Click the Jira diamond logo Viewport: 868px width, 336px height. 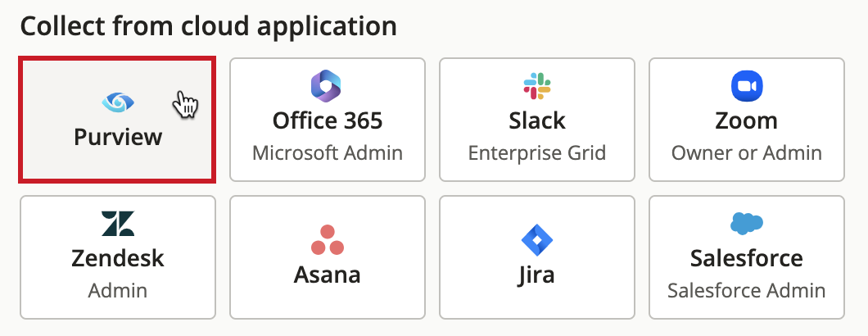[537, 240]
